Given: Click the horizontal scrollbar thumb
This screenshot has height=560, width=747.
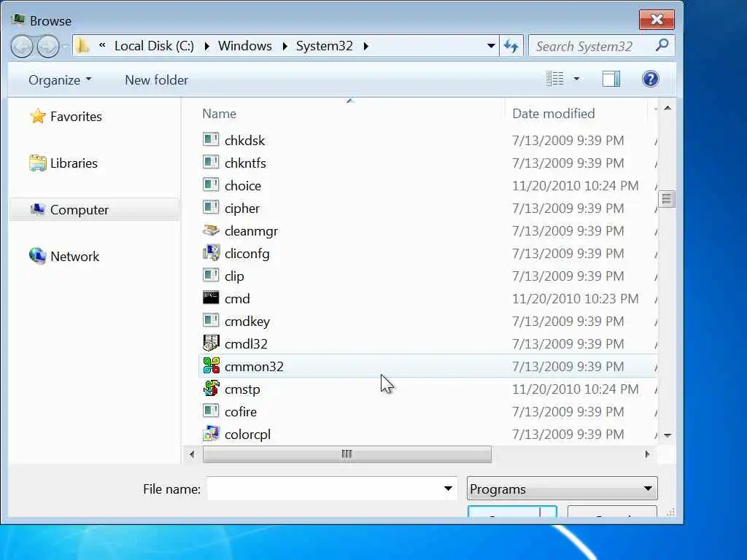Looking at the screenshot, I should [x=347, y=454].
